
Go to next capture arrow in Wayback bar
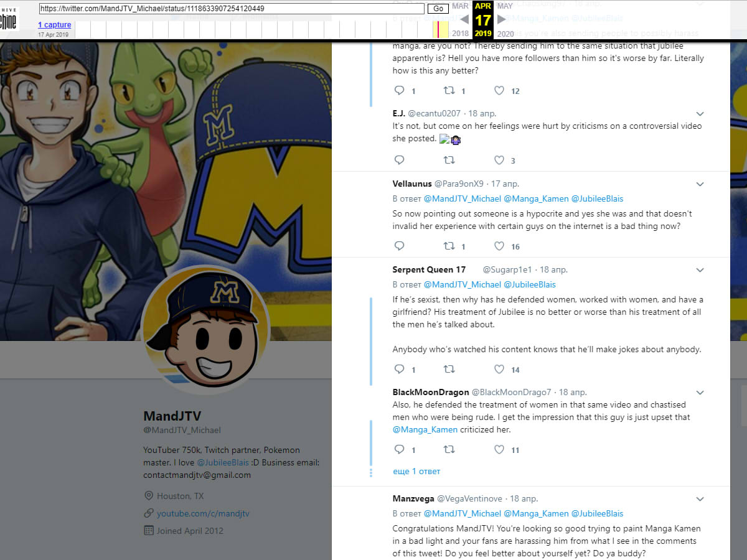(502, 19)
